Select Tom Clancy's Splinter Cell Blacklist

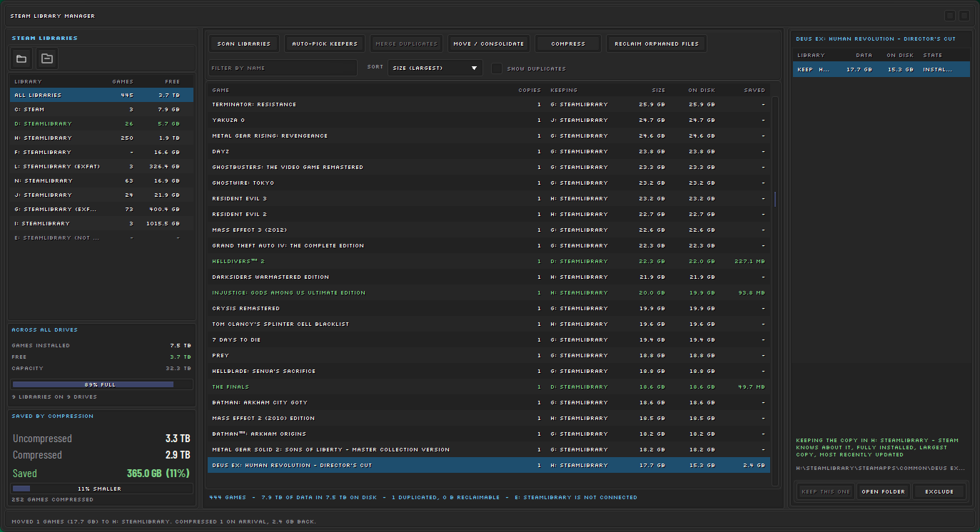pyautogui.click(x=489, y=324)
